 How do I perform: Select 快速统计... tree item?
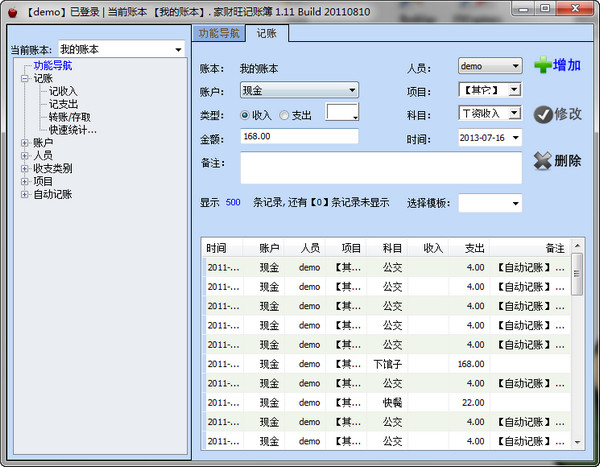point(73,130)
